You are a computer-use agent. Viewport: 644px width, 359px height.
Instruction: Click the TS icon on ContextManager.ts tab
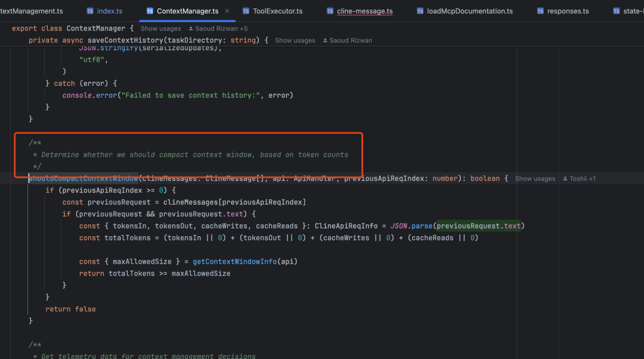(150, 11)
